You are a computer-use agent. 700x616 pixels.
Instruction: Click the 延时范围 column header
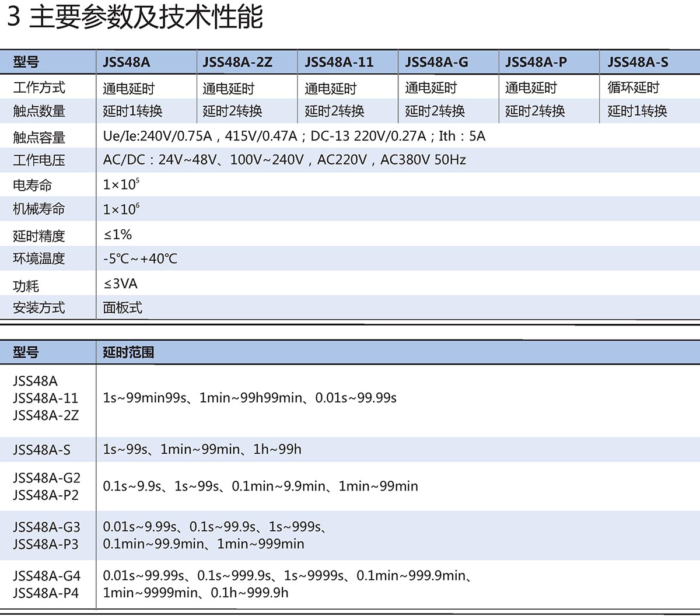(x=128, y=352)
